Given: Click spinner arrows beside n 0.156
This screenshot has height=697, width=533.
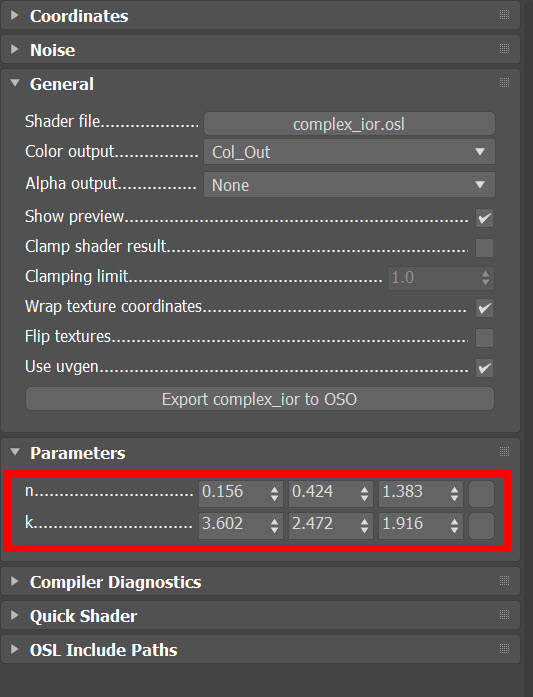Looking at the screenshot, I should pyautogui.click(x=275, y=493).
